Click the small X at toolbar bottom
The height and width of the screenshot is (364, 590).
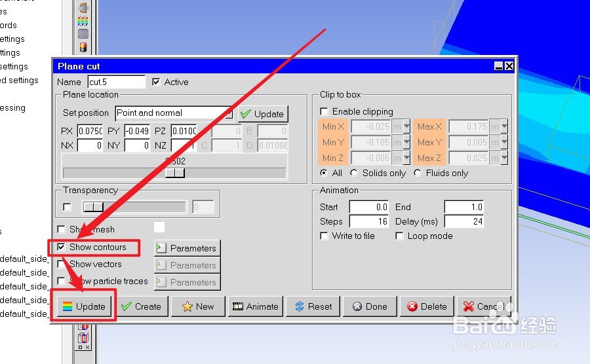[87, 348]
